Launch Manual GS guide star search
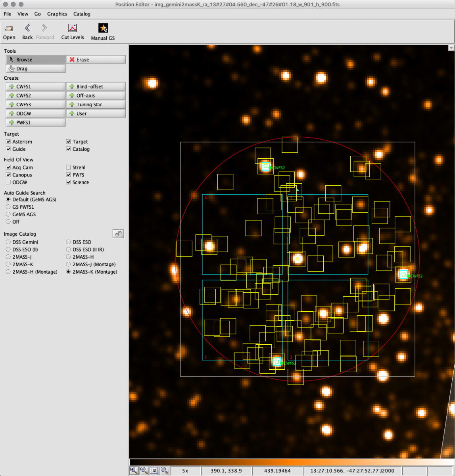 click(x=103, y=32)
